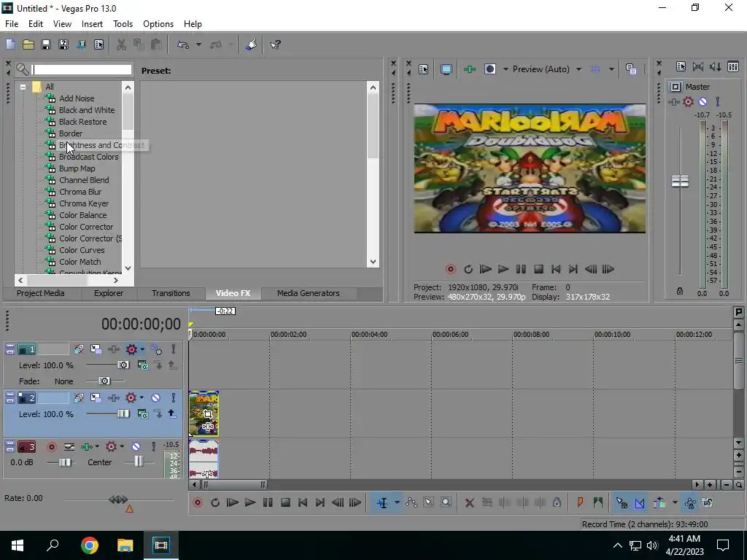Image resolution: width=747 pixels, height=560 pixels.
Task: Open Auto Ripple dropdown arrow
Action: 675,503
